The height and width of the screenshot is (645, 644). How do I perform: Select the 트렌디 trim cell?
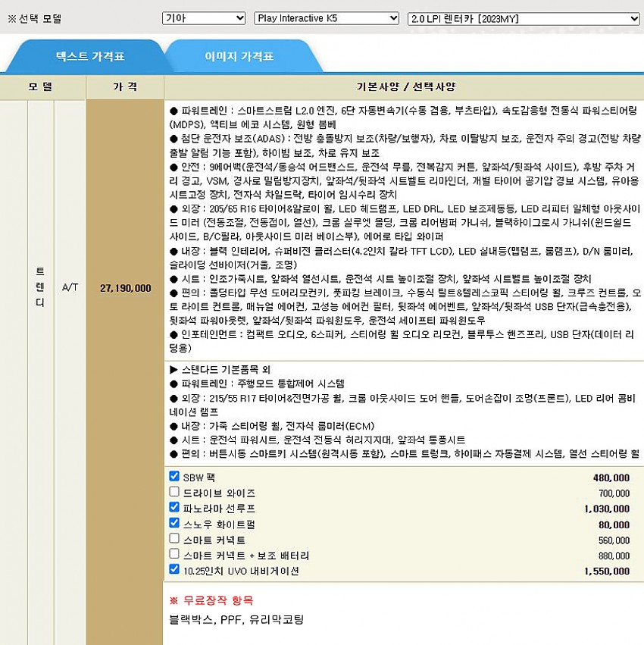click(40, 286)
